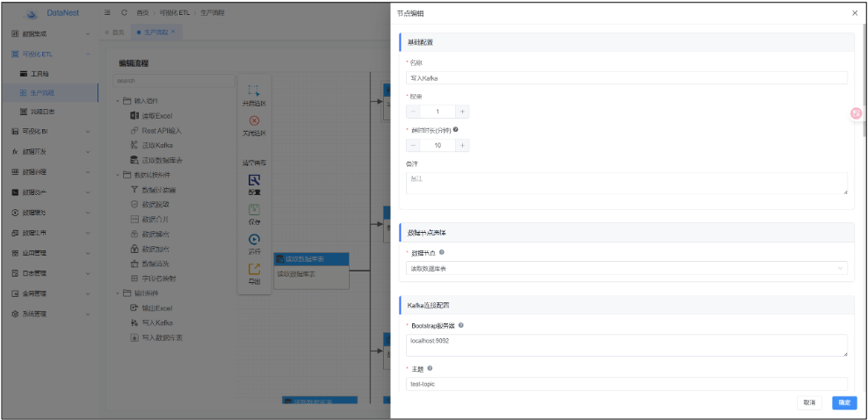The height and width of the screenshot is (420, 868).
Task: Click the 开启选区 selection tool icon
Action: point(254,91)
